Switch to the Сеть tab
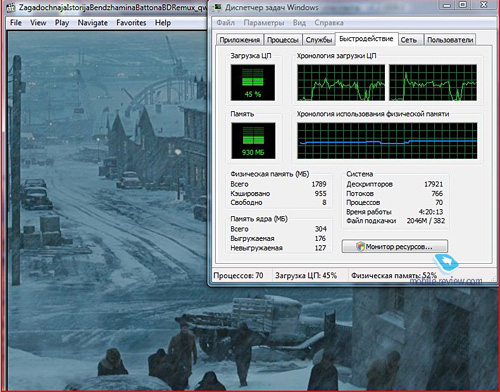This screenshot has width=500, height=392. click(409, 40)
